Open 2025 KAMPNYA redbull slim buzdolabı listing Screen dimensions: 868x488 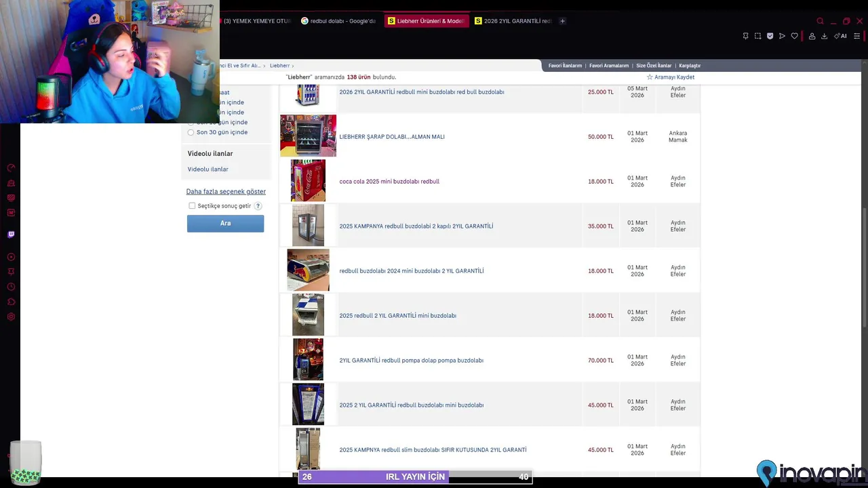pos(433,450)
